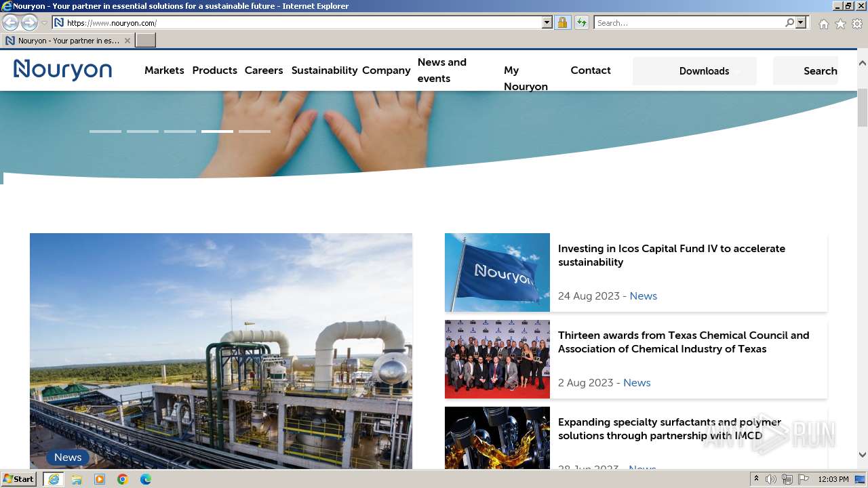Open the Company menu
The width and height of the screenshot is (868, 488).
coord(387,70)
